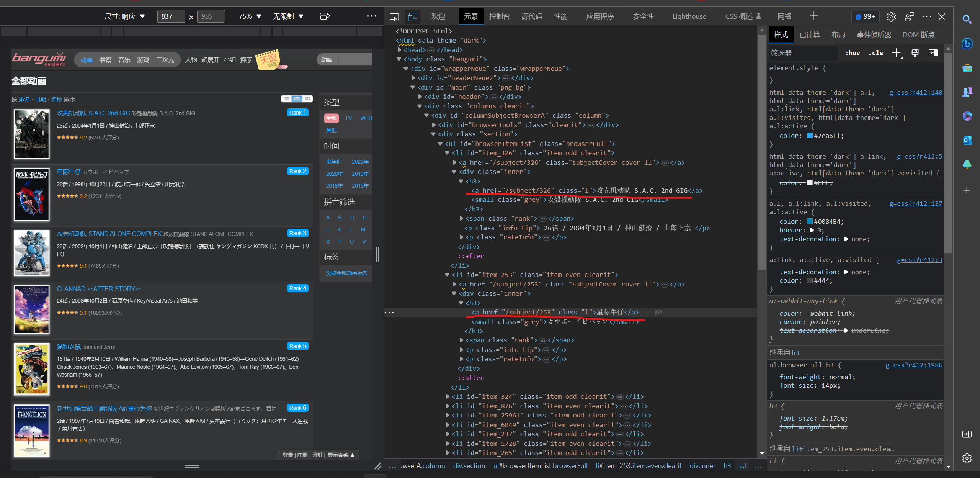This screenshot has width=980, height=478.
Task: Click the 筛选器 styles filter field
Action: coord(802,53)
